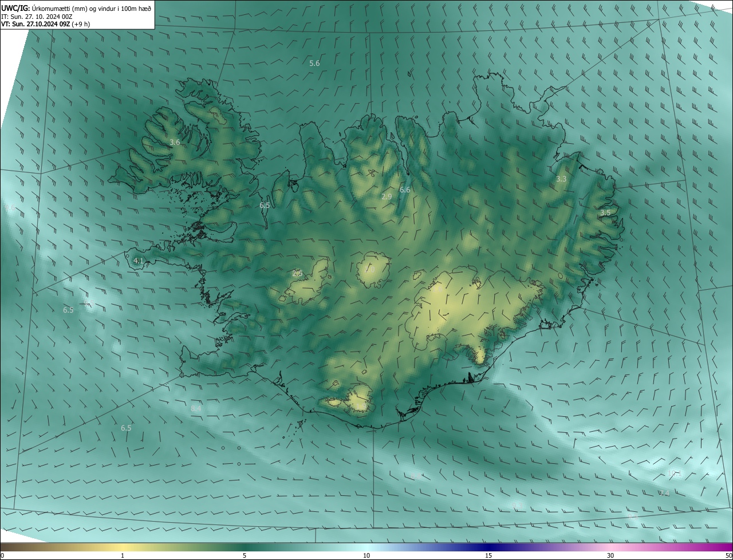Click the 3.3 value in east Iceland
This screenshot has height=560, width=733.
tap(561, 179)
